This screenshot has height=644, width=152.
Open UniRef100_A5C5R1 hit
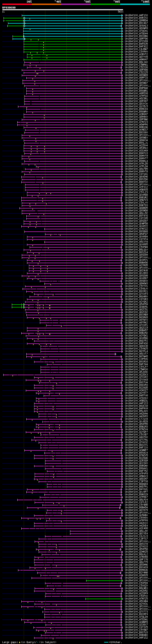tap(137, 98)
